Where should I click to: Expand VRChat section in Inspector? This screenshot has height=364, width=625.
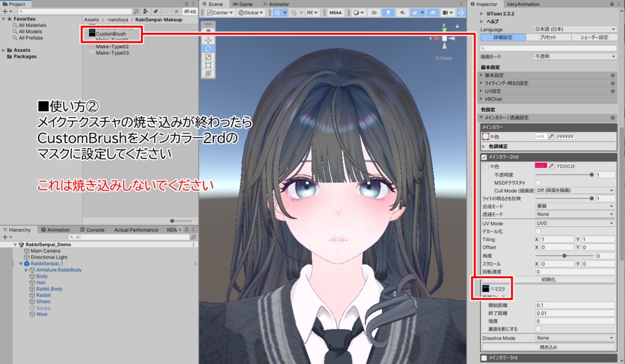pyautogui.click(x=481, y=99)
